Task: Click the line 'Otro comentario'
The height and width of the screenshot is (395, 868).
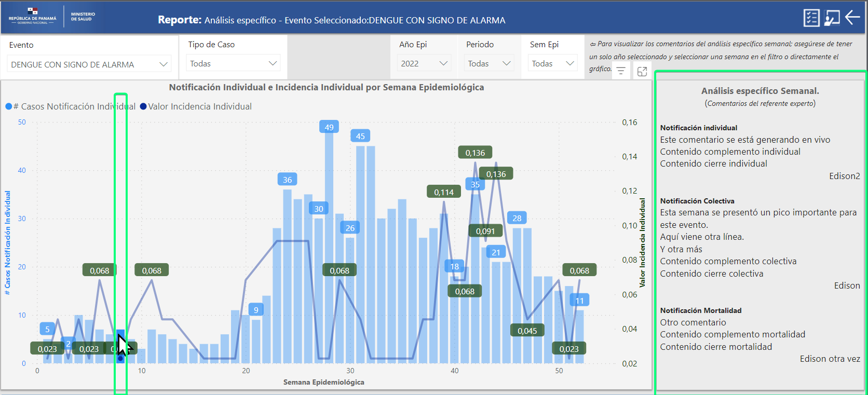Action: pos(693,322)
